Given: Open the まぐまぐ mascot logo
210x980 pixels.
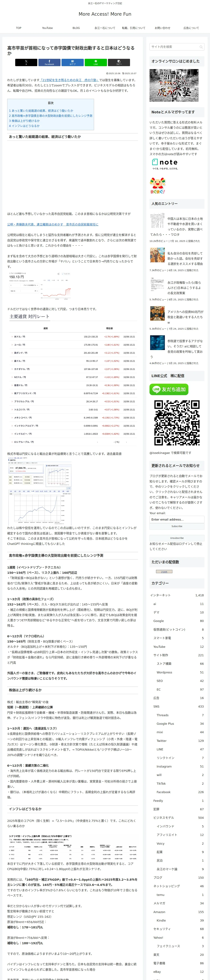Looking at the screenshot, I should tap(158, 186).
